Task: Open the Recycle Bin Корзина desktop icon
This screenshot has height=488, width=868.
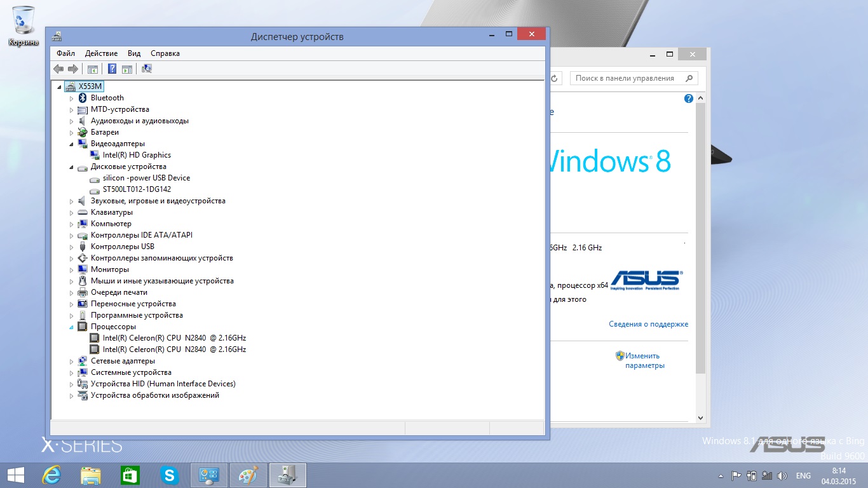Action: (x=24, y=25)
